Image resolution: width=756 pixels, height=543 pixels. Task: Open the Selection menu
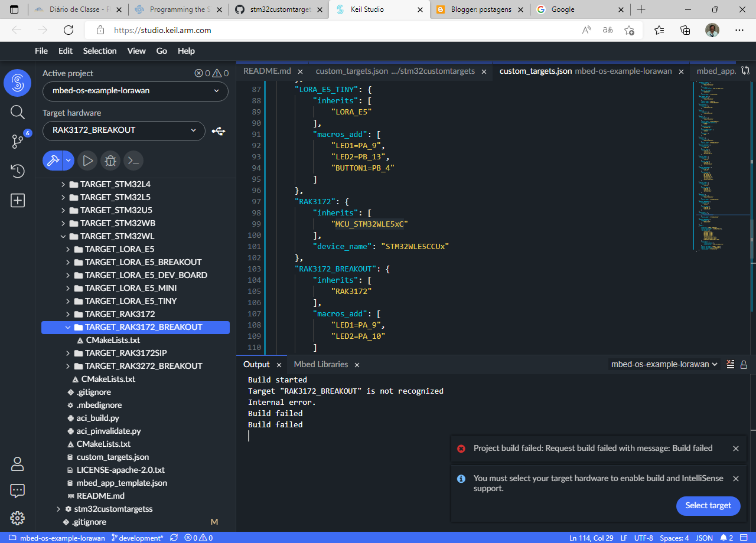tap(99, 51)
